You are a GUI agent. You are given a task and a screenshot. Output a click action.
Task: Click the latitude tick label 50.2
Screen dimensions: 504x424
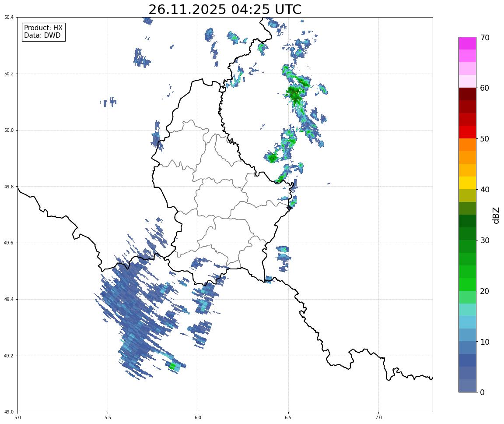(9, 74)
